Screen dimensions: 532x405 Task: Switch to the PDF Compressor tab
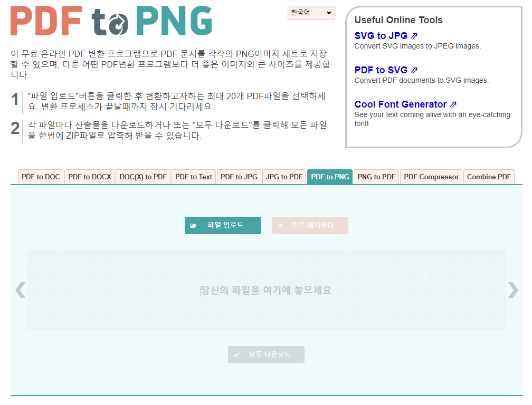(x=431, y=177)
